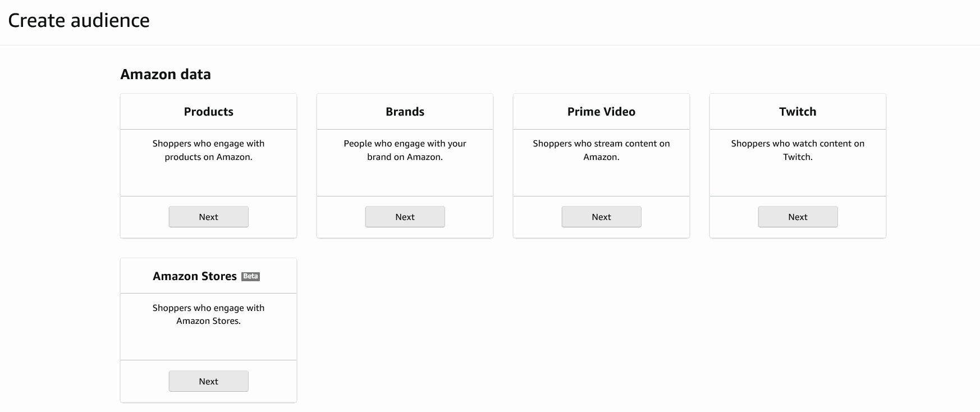Screen dimensions: 980x412
Task: Click 'Shoppers who stream content on Amazon' text
Action: tap(601, 150)
